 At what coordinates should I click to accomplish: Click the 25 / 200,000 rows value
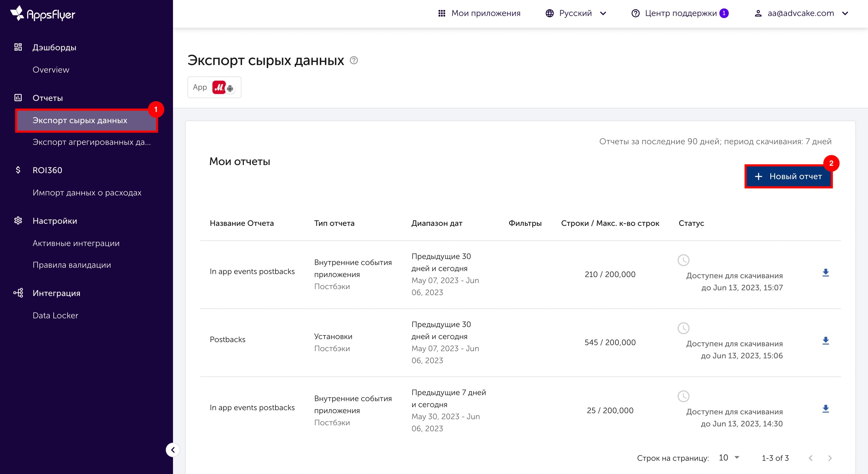pyautogui.click(x=610, y=410)
